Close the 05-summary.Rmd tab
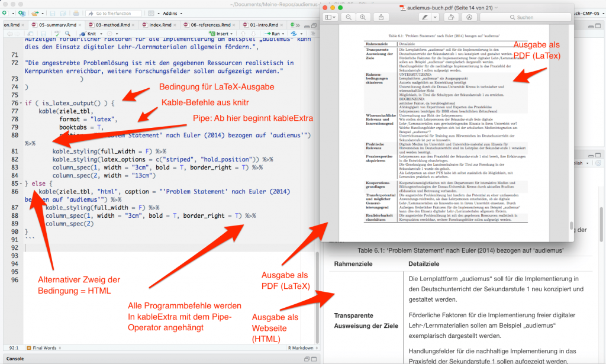Screen dimensions: 606x364 coord(80,25)
